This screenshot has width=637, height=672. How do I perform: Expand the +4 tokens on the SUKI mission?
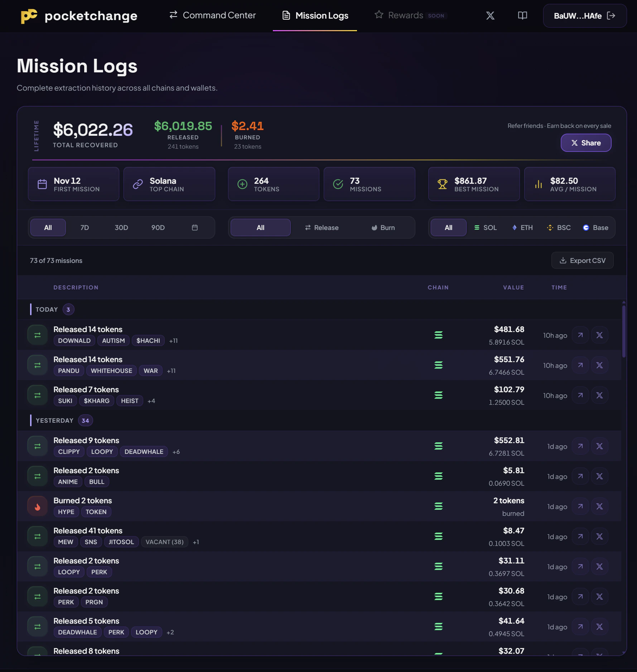151,401
